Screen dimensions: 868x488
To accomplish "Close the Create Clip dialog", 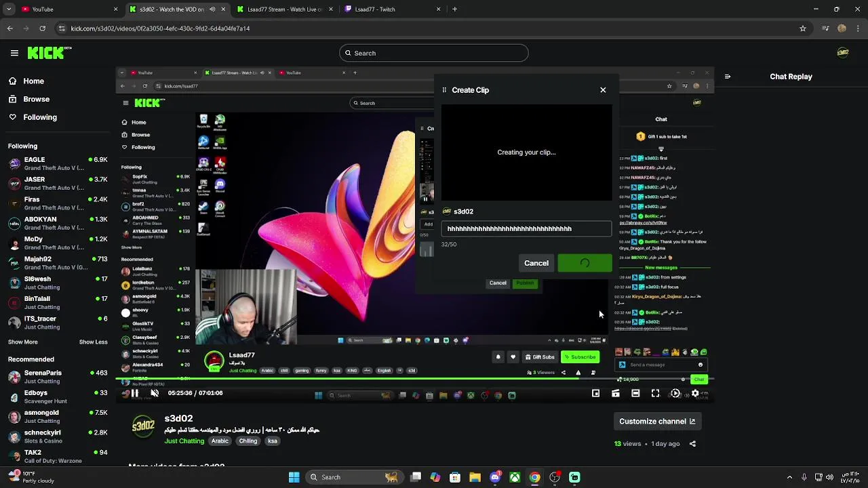I will [x=603, y=89].
